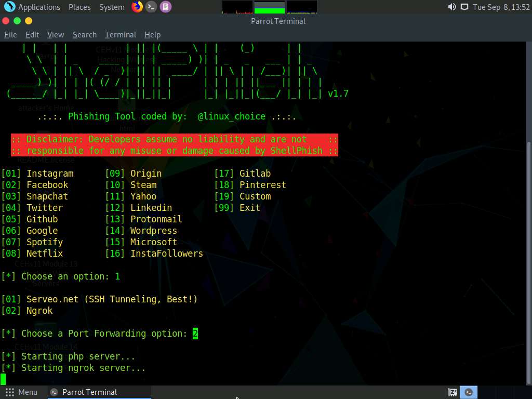Click the '@linux_choice' author text
The height and width of the screenshot is (399, 532).
(x=232, y=116)
